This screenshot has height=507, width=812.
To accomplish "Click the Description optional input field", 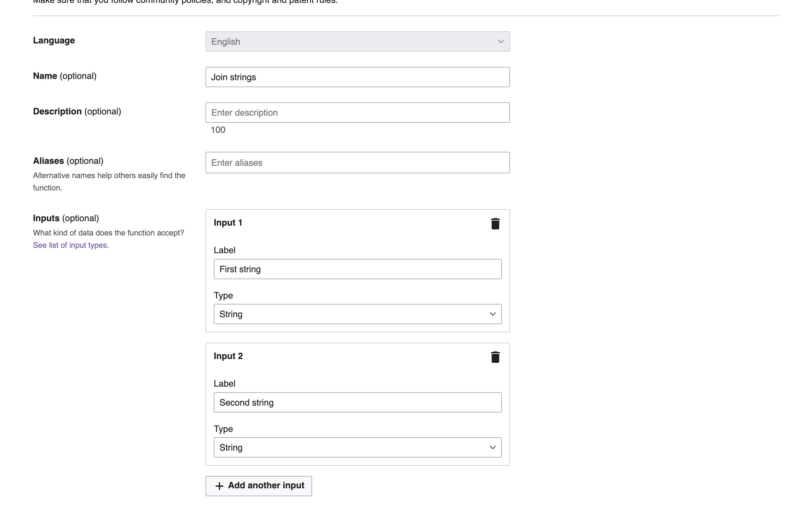I will (x=357, y=112).
